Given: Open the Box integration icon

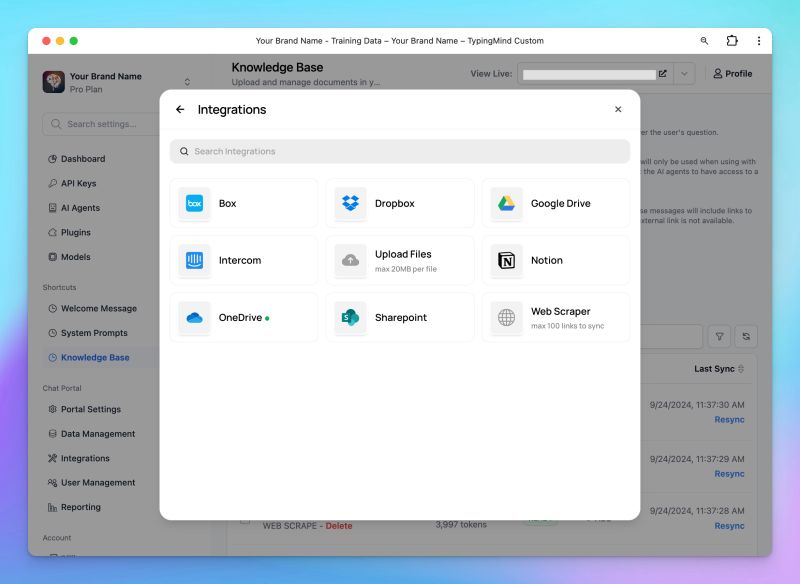Looking at the screenshot, I should (x=194, y=204).
